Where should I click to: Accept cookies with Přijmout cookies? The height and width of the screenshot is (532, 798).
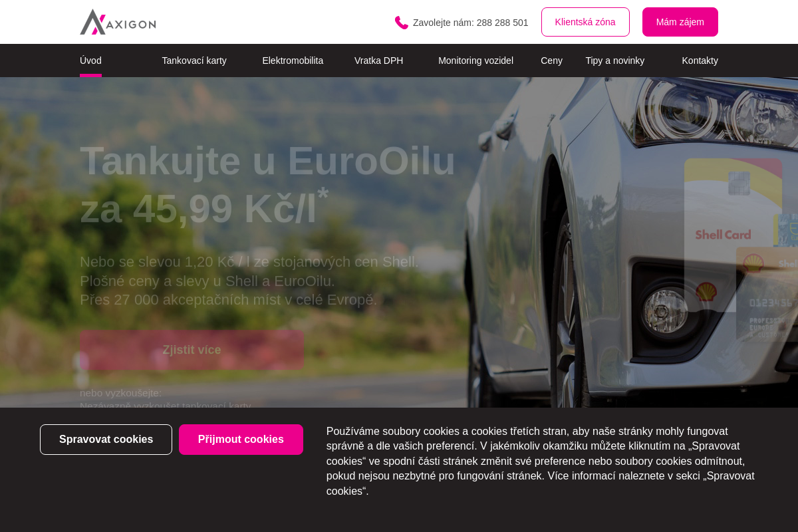click(x=241, y=440)
